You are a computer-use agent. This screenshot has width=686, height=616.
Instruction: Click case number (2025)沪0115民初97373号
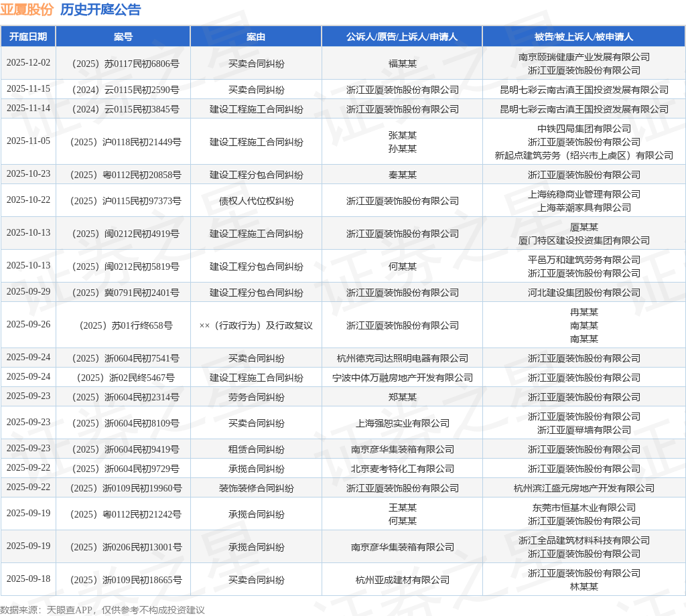coord(125,201)
